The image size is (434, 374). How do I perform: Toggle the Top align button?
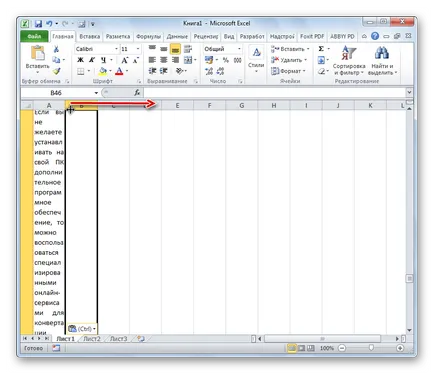(x=152, y=49)
